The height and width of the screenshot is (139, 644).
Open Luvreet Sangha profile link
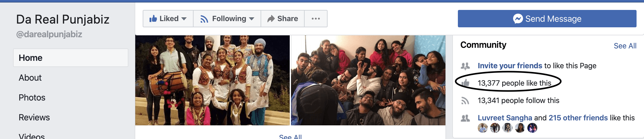505,118
